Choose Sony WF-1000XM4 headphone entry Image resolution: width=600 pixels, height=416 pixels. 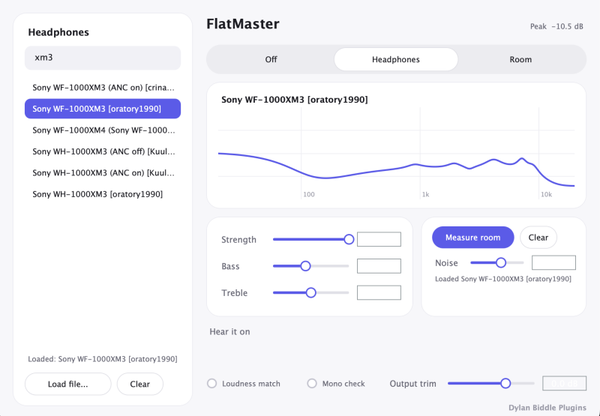tap(103, 130)
